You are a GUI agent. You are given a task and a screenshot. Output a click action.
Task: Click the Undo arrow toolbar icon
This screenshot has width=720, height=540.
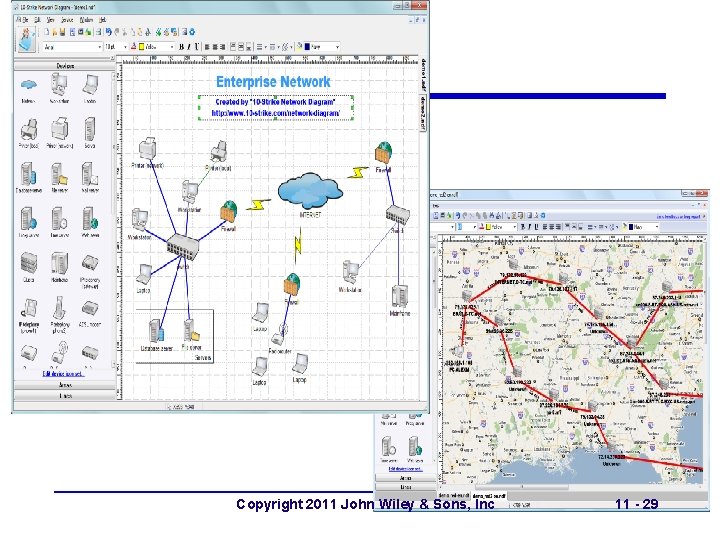(x=108, y=32)
